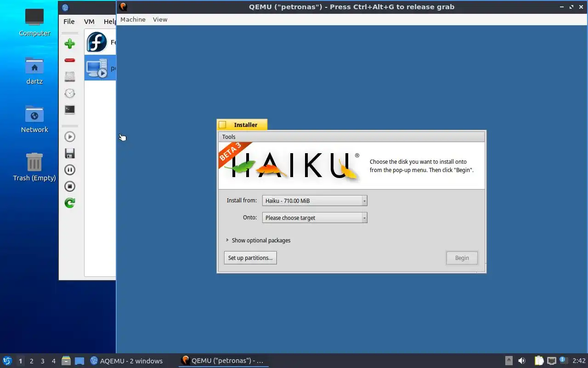Click the clock snapshot icon in AQEMU
Image resolution: width=588 pixels, height=368 pixels.
click(x=70, y=93)
